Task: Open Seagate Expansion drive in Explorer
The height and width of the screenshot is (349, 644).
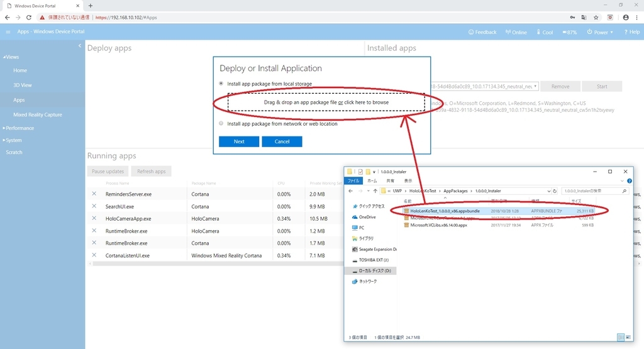Action: tap(374, 249)
